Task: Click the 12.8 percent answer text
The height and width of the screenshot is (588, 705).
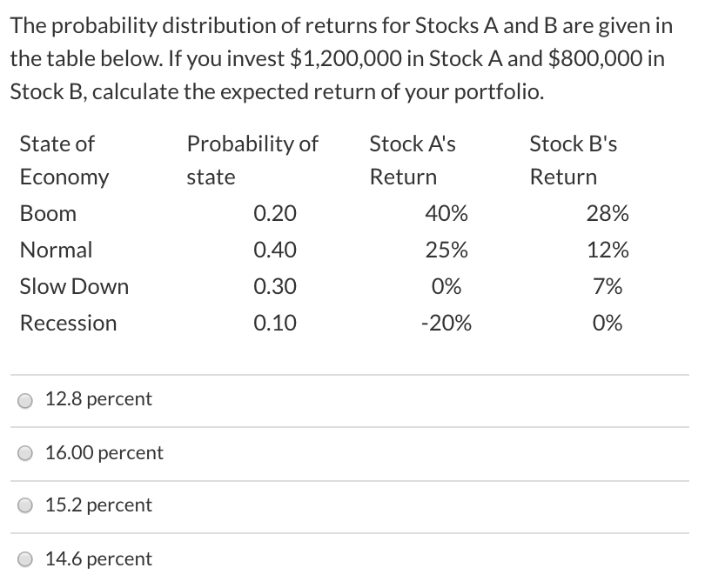Action: coord(97,399)
